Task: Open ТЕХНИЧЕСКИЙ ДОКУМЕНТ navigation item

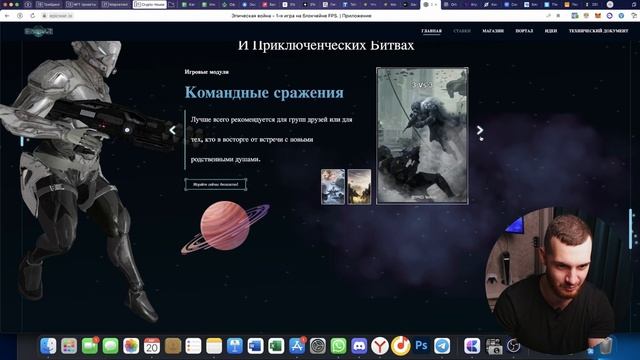Action: tap(598, 31)
